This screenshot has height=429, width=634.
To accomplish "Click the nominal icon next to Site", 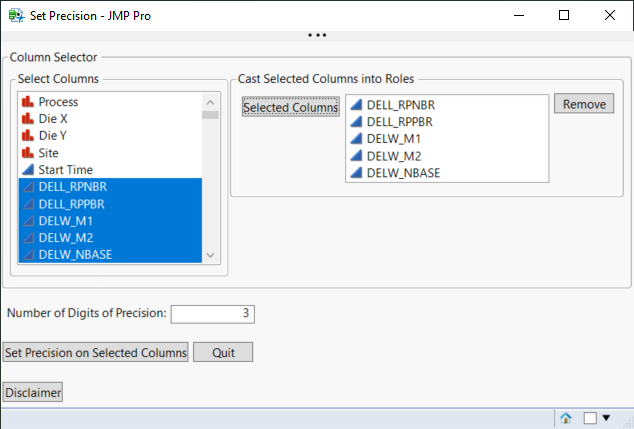I will 27,153.
